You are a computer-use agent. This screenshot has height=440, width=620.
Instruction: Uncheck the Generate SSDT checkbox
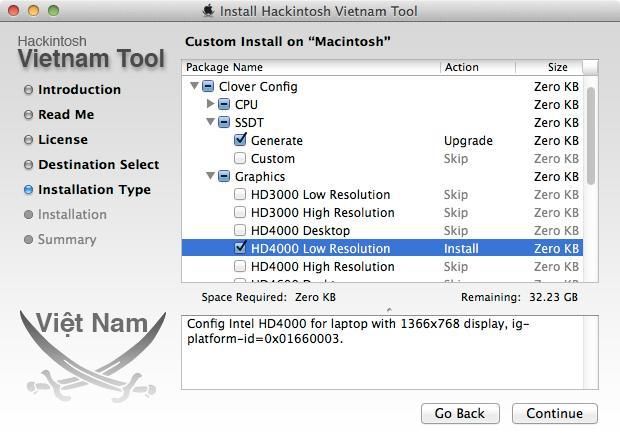[x=240, y=140]
